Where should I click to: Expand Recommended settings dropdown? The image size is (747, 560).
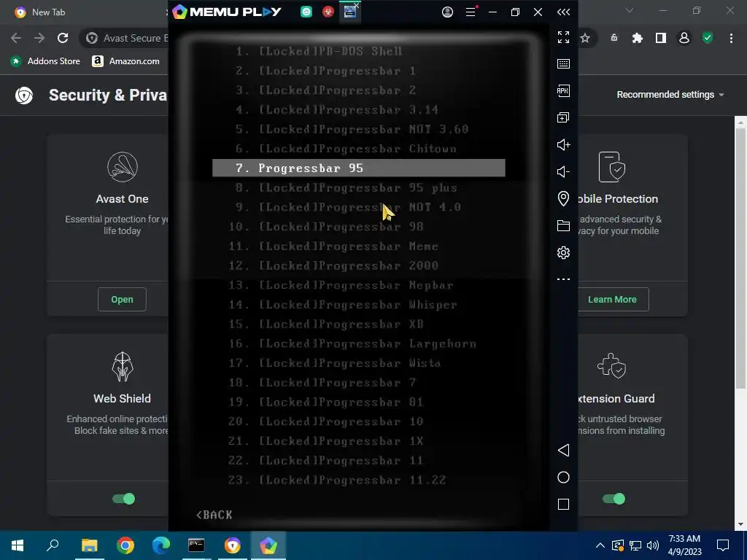tap(670, 94)
